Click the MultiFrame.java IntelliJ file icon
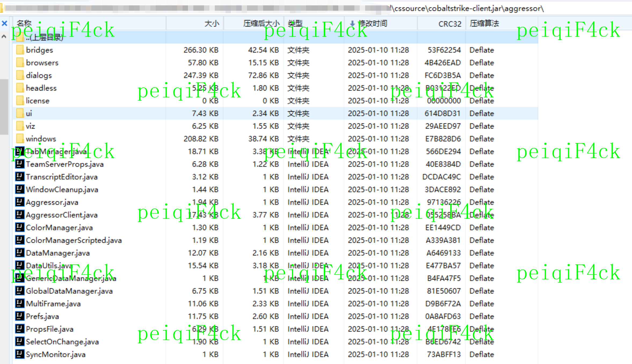Screen dimensions: 632x364 20,303
